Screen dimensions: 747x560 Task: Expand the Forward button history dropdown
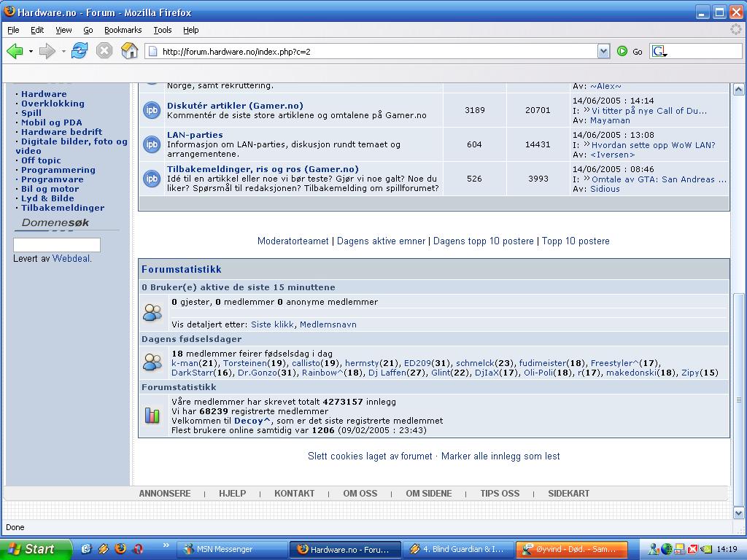[x=63, y=51]
